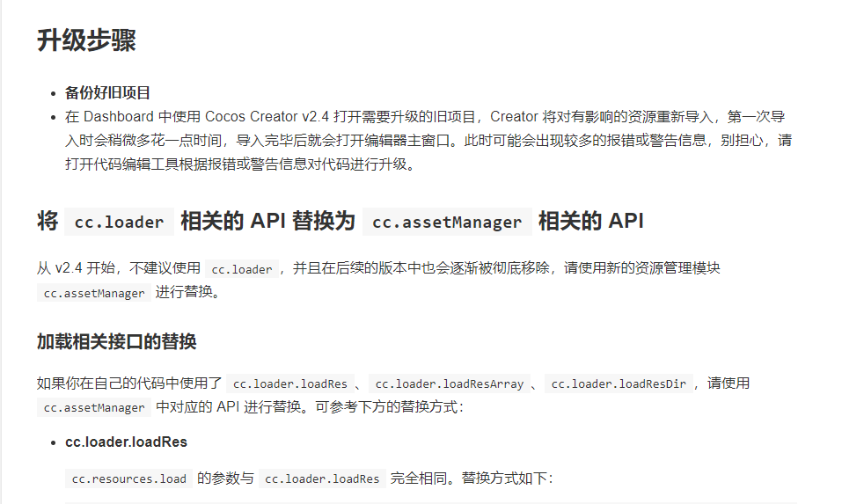The width and height of the screenshot is (842, 504).
Task: Click the text 并且在后续的版本中也会逐渐被彻底移除
Action: pyautogui.click(x=421, y=268)
